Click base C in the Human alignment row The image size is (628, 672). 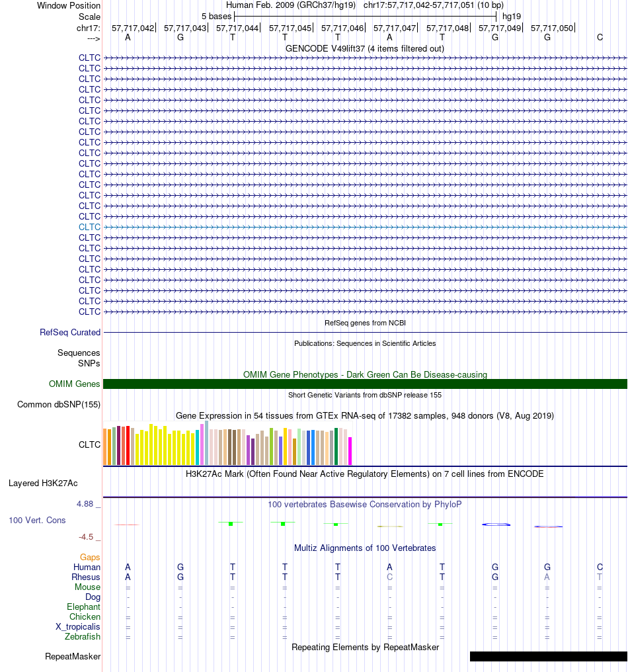click(x=600, y=567)
